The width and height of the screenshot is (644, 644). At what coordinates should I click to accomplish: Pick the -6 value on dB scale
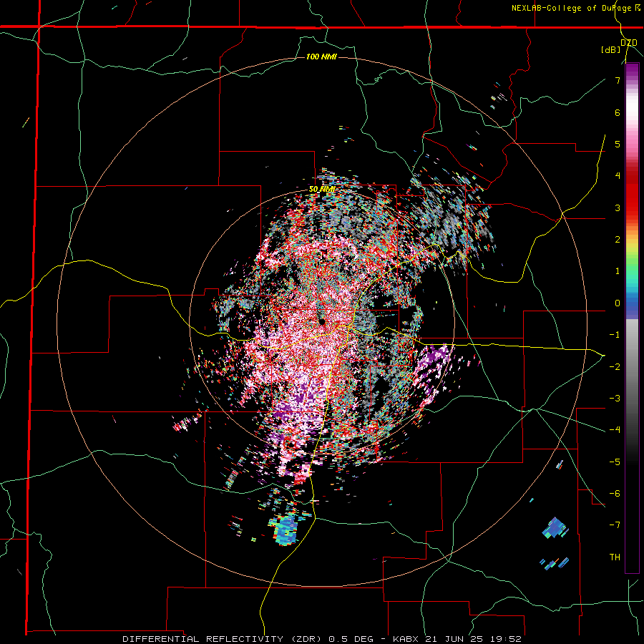tap(615, 493)
